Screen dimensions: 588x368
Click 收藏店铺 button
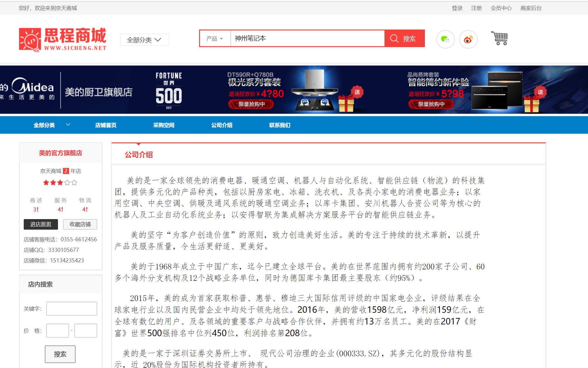pyautogui.click(x=80, y=224)
